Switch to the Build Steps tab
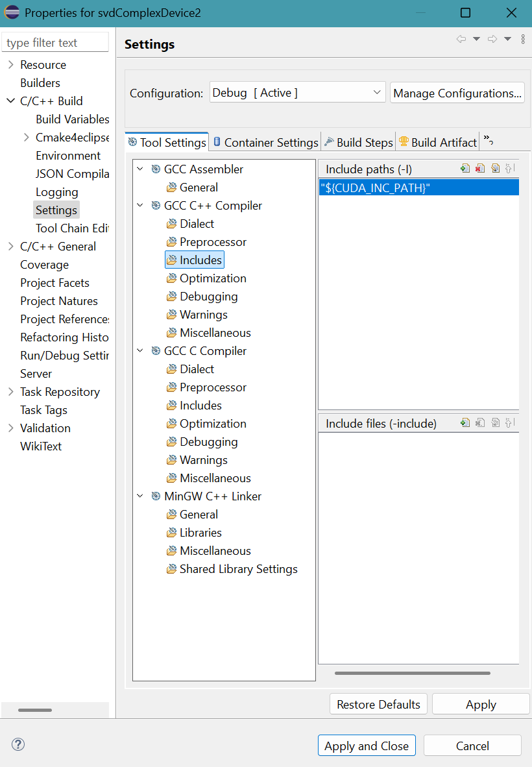 point(359,142)
